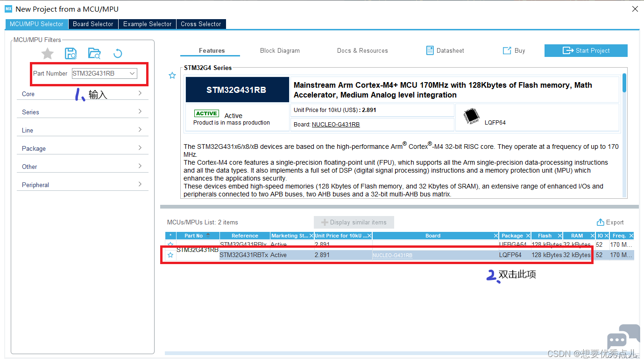Remove the Marketing Status column via its x
This screenshot has width=644, height=363.
coord(311,236)
